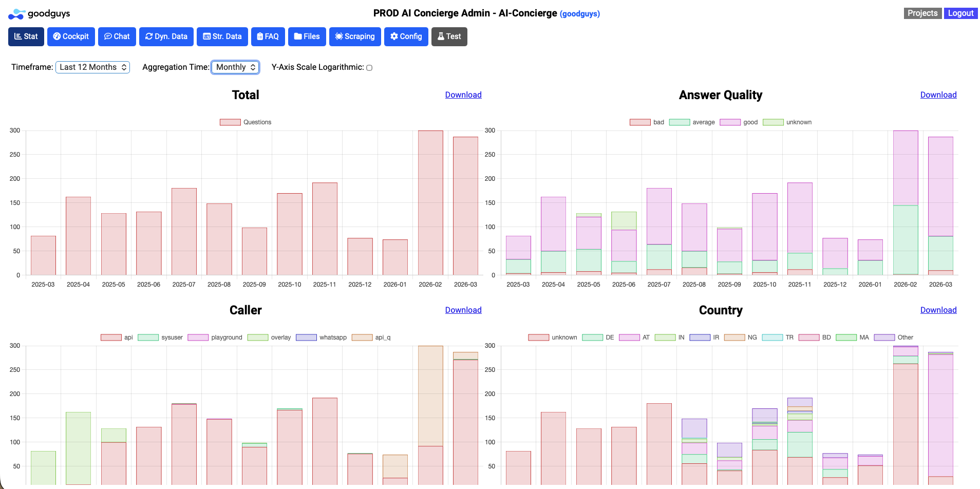Screen dimensions: 980x489
Task: Open the Files folder icon
Action: coord(297,36)
